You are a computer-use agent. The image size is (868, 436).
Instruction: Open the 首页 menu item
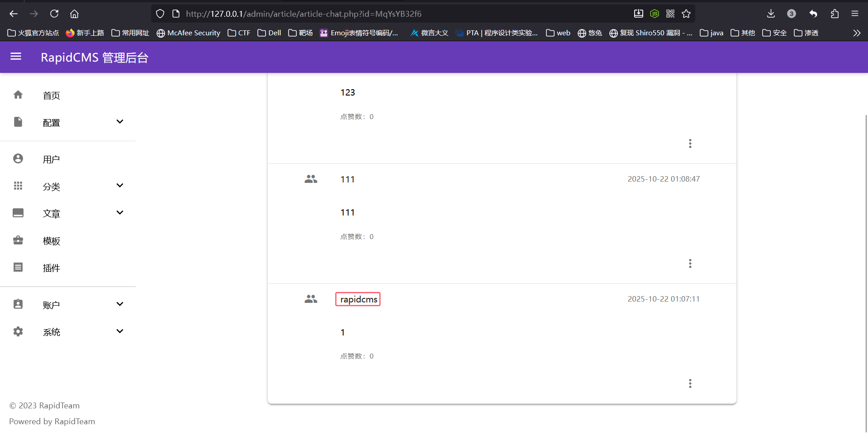(x=51, y=96)
